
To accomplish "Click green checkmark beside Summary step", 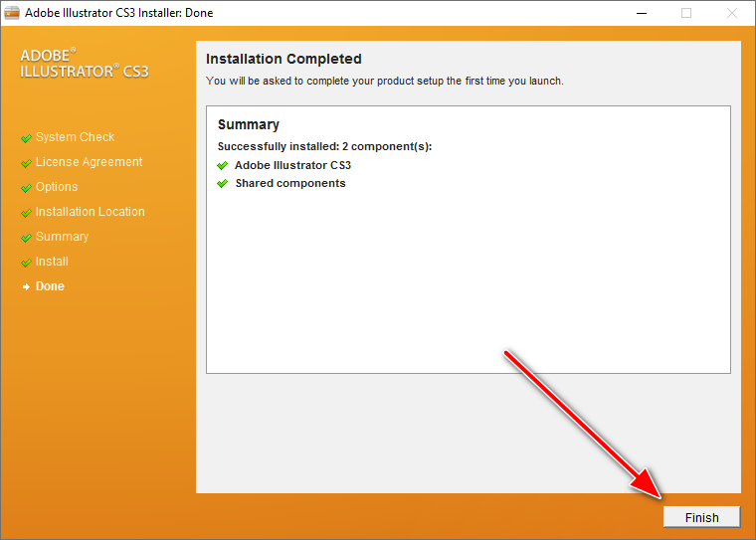I will point(26,238).
